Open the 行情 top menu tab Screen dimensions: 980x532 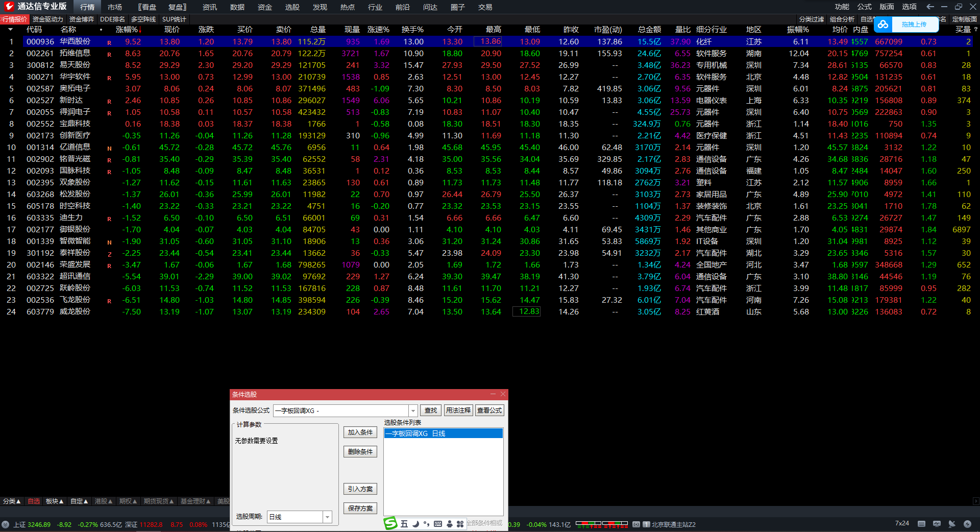click(87, 7)
